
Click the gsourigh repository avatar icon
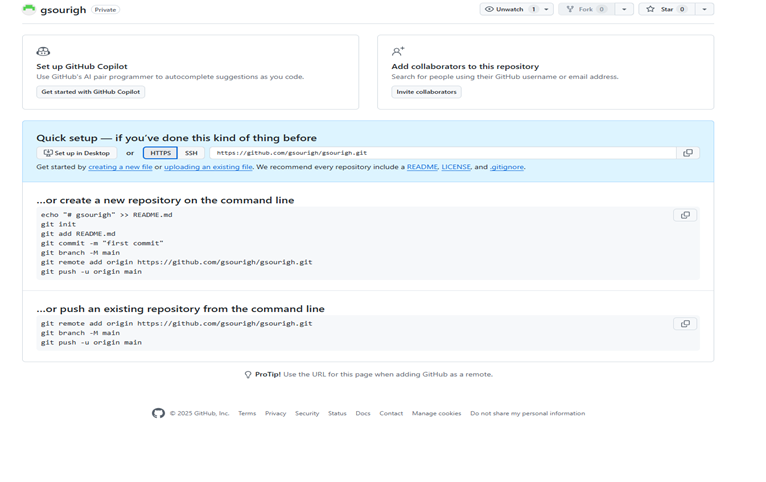click(x=29, y=9)
